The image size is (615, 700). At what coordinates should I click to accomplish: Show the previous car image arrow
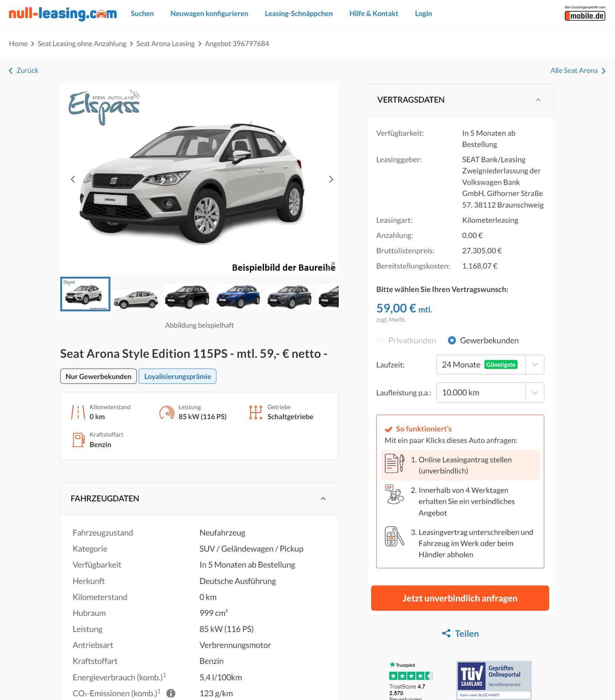(73, 179)
